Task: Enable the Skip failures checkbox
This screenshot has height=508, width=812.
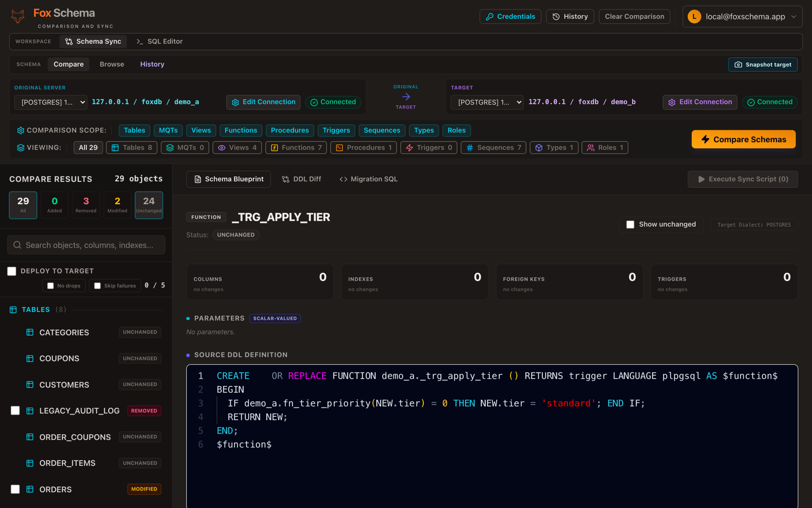Action: pos(97,286)
